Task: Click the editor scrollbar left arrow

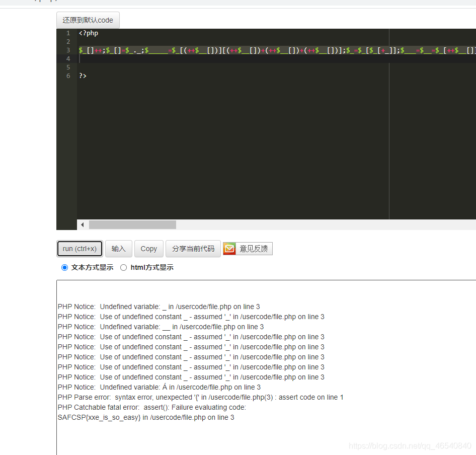Action: pos(82,225)
